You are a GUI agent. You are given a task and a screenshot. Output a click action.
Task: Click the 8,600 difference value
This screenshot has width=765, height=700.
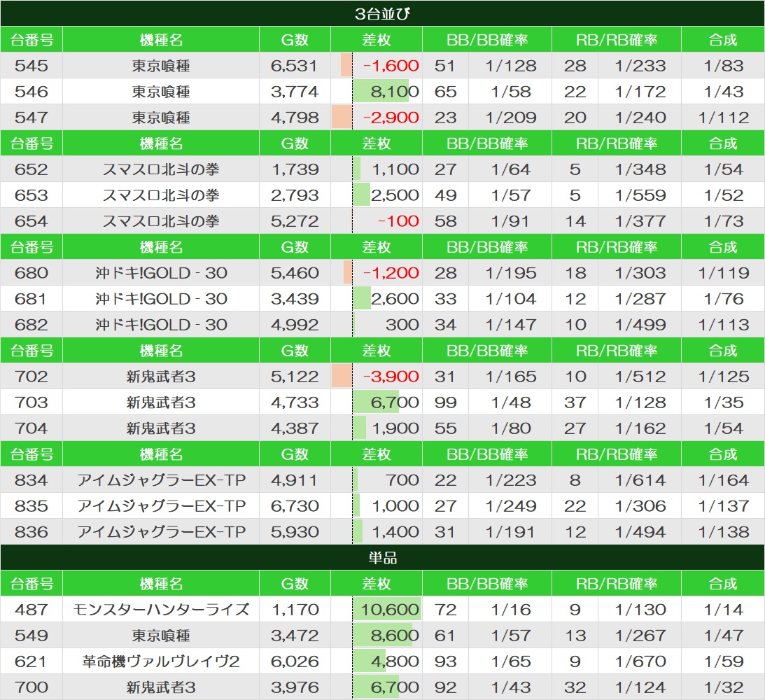tap(395, 635)
